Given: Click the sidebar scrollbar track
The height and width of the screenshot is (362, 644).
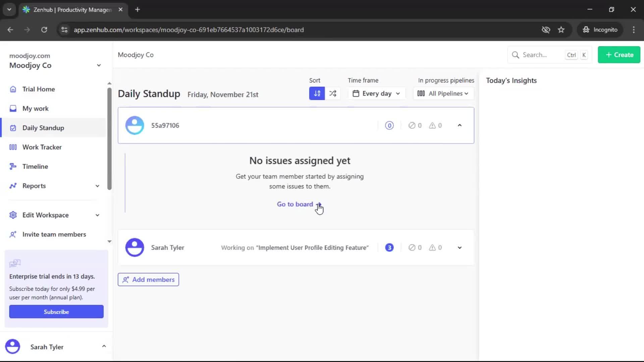Looking at the screenshot, I should point(109,161).
